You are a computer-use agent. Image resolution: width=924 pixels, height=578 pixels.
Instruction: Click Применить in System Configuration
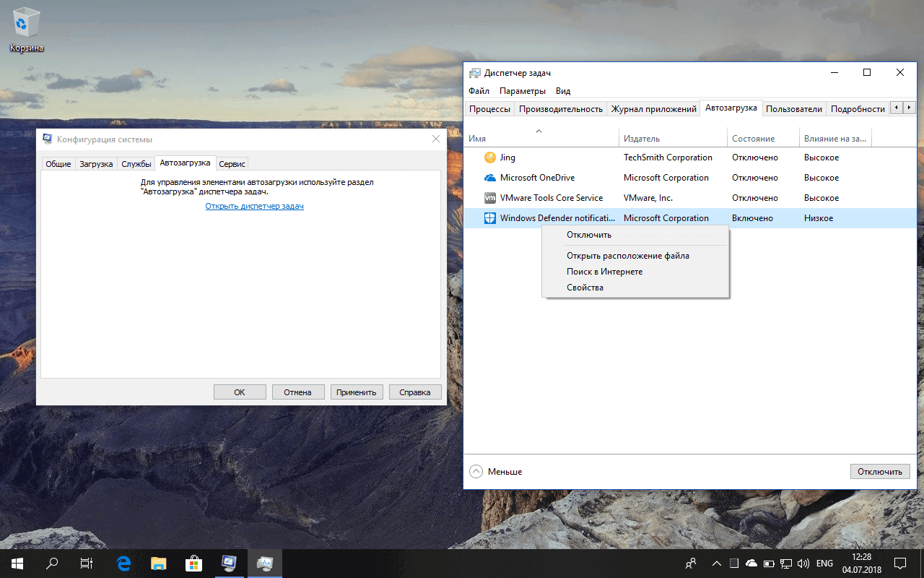click(356, 392)
